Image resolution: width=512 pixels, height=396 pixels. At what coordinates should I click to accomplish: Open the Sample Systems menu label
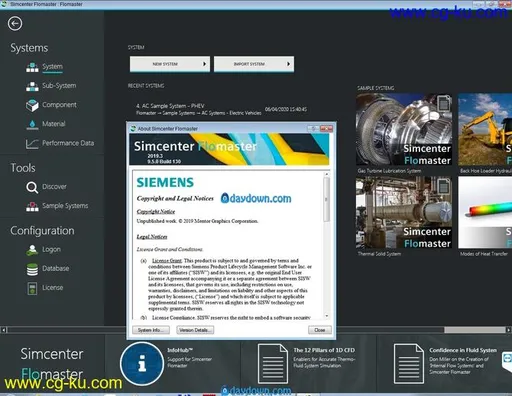click(x=65, y=206)
